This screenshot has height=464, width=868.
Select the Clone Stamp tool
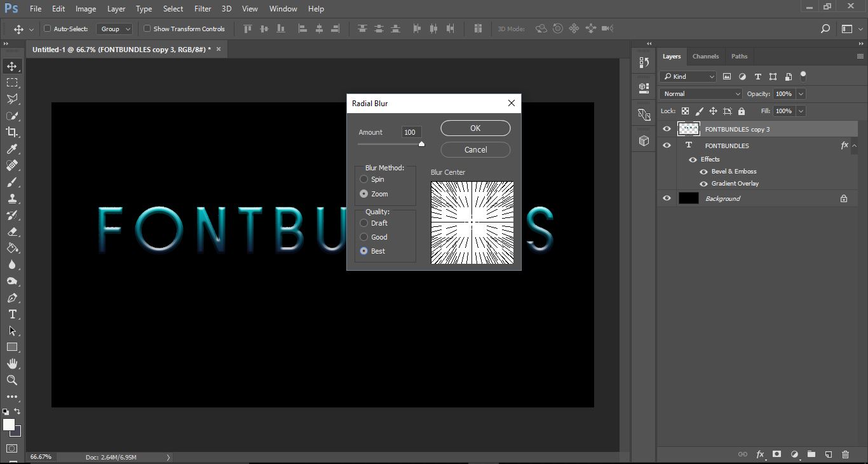(12, 198)
